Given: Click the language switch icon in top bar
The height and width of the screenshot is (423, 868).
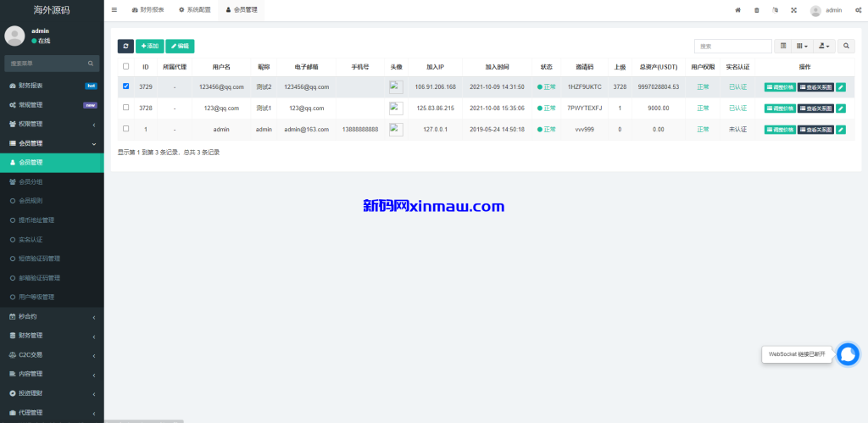Looking at the screenshot, I should pos(775,10).
